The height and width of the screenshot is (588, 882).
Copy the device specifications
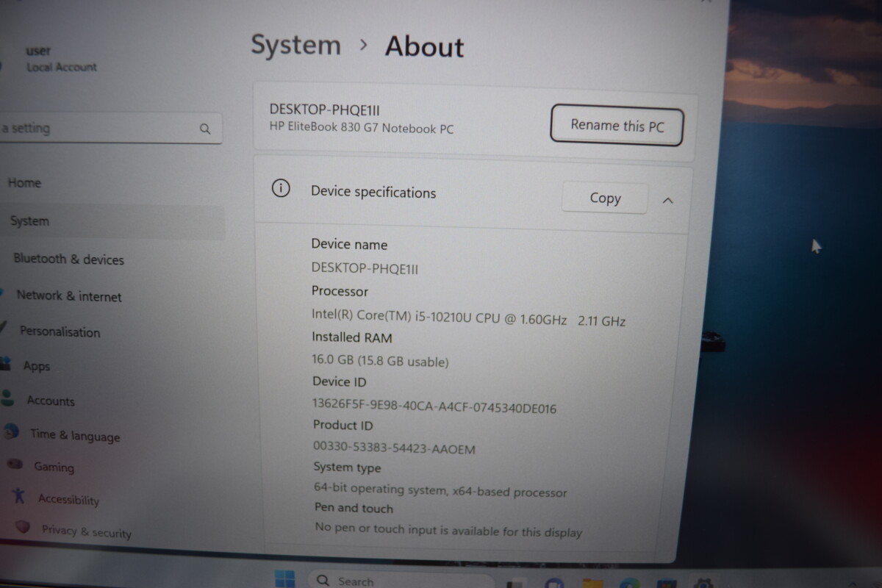point(605,198)
